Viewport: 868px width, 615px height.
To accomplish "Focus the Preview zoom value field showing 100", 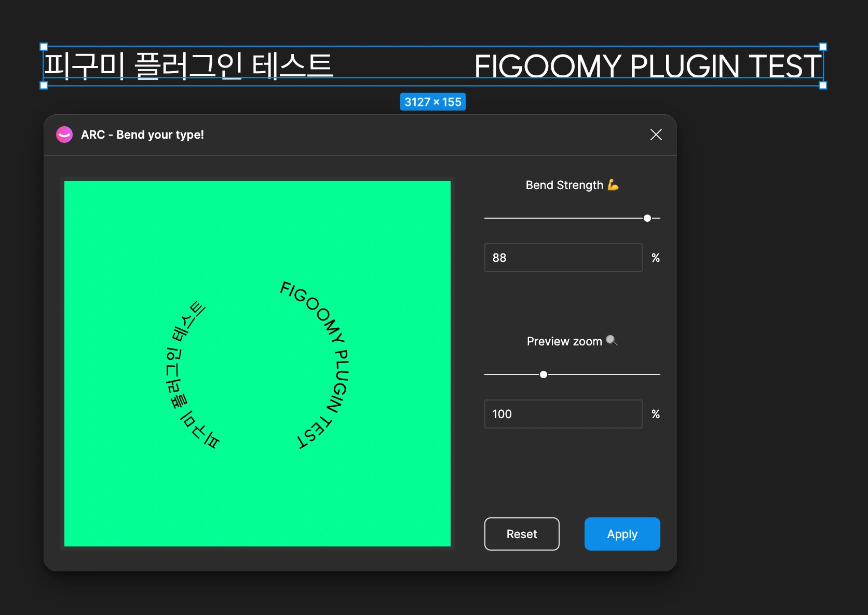I will tap(563, 414).
